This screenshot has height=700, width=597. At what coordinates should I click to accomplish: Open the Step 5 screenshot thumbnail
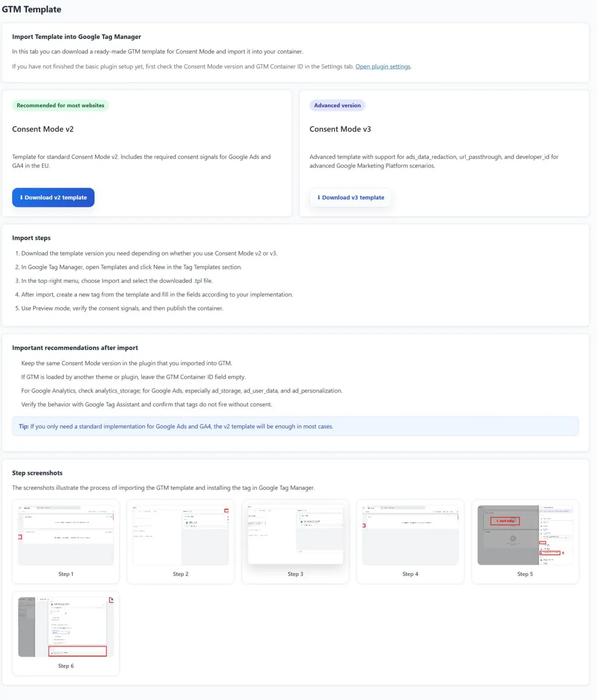(x=525, y=535)
